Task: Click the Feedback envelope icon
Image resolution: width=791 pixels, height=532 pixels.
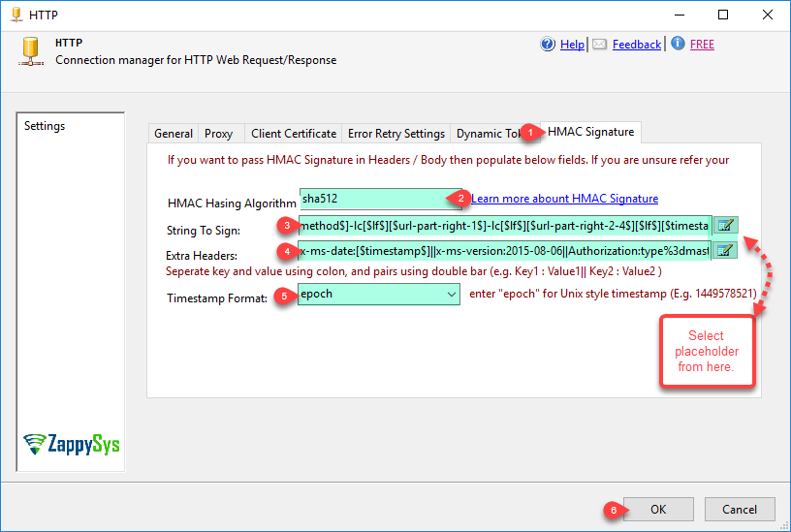Action: 599,45
